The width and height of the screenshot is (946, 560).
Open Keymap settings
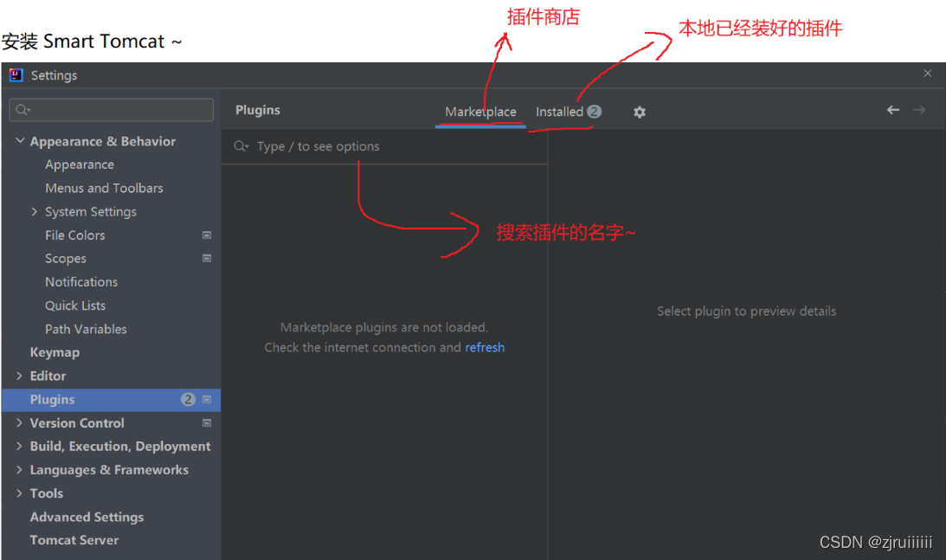(55, 352)
